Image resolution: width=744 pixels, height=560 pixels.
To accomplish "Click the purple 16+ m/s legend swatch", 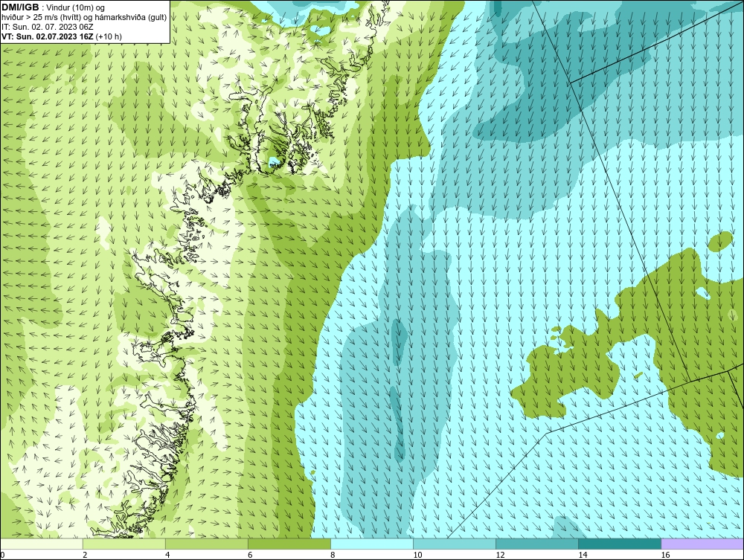I will (702, 544).
